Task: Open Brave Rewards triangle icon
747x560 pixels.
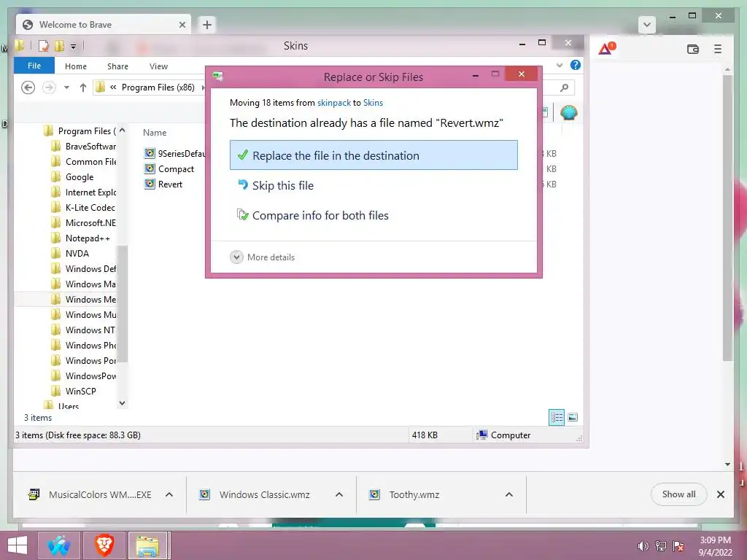Action: pos(606,48)
